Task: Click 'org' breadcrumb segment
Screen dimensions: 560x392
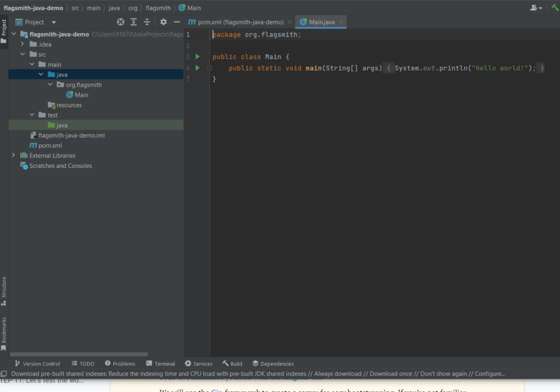Action: pos(133,8)
